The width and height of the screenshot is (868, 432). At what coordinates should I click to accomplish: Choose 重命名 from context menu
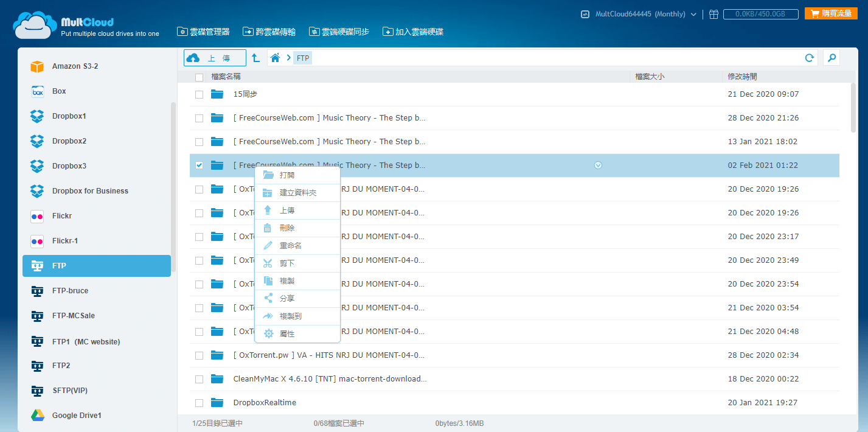[290, 246]
